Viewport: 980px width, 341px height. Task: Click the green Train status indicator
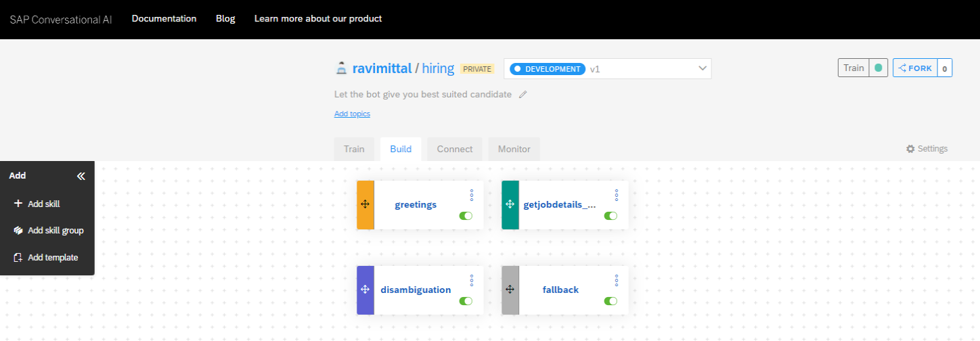click(x=878, y=68)
